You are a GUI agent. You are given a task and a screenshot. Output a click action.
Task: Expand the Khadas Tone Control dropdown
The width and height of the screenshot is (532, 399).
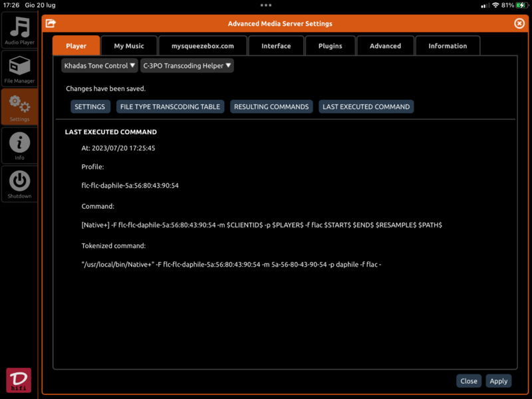[99, 65]
